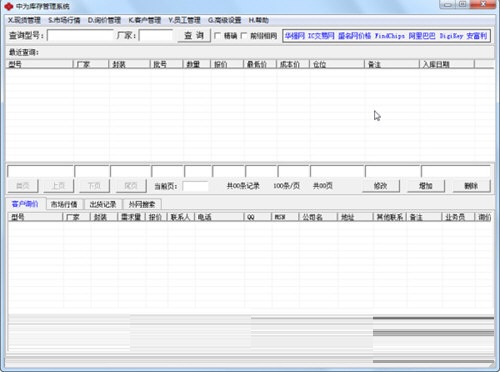500x372 pixels.
Task: Switch to the 市场行情 tab
Action: tap(64, 204)
